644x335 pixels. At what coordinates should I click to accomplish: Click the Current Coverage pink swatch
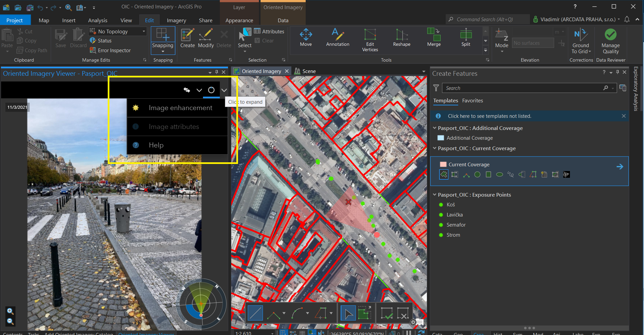443,164
